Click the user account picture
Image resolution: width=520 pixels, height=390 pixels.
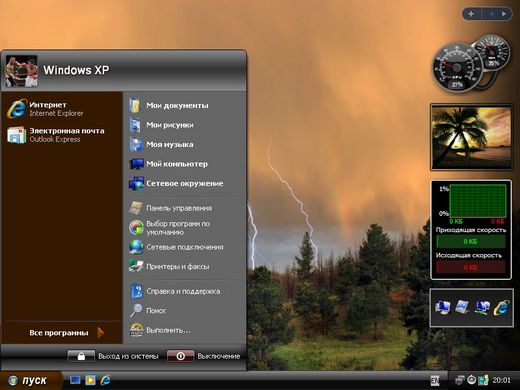coord(21,71)
